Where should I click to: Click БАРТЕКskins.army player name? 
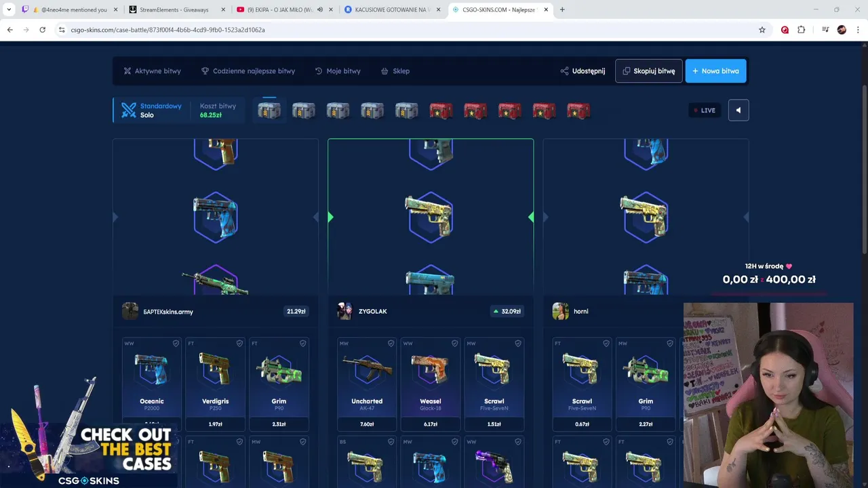coord(168,312)
